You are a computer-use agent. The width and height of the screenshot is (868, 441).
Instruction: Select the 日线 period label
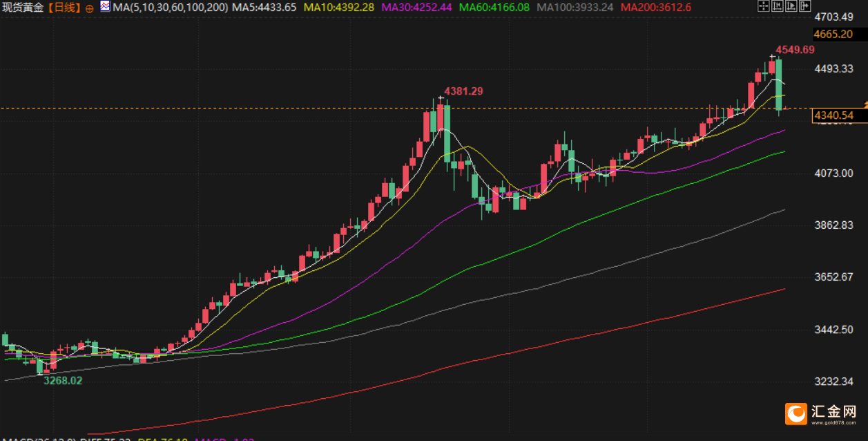coord(64,8)
